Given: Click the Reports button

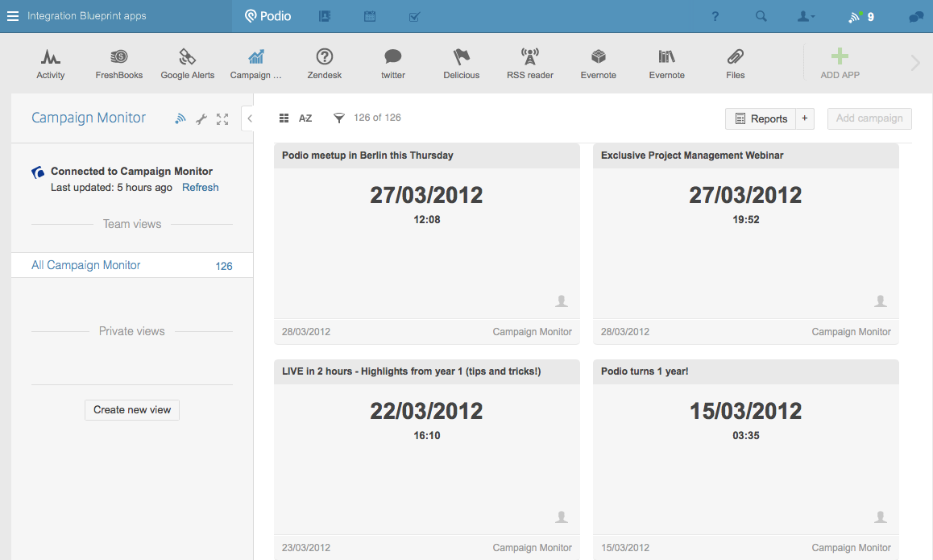Looking at the screenshot, I should coord(761,118).
